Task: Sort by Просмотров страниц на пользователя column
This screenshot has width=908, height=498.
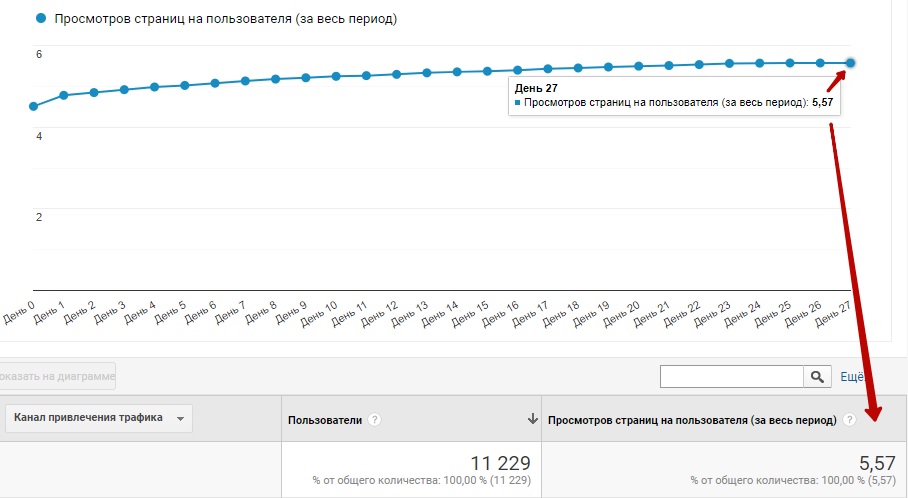Action: pyautogui.click(x=692, y=420)
